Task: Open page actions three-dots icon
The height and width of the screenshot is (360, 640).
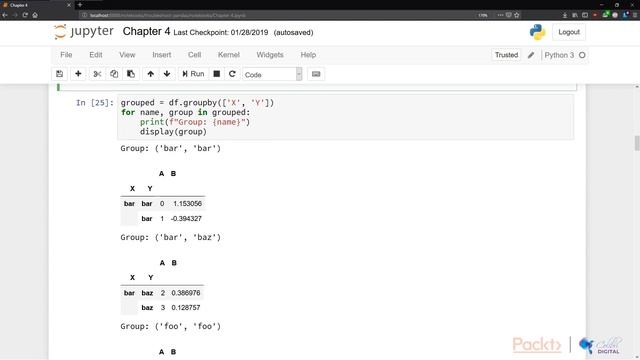Action: pos(500,15)
